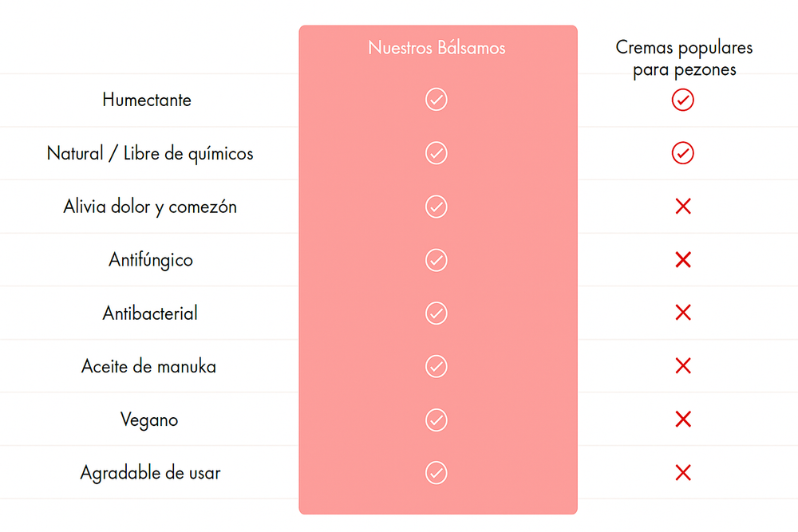798x532 pixels.
Task: Select the Cremas populares para pezones header
Action: tap(684, 58)
